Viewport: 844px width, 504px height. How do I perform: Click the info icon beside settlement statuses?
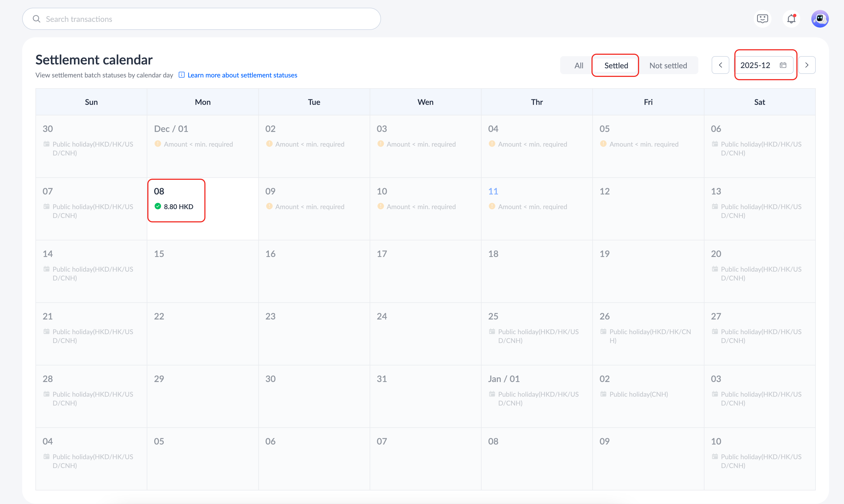182,75
